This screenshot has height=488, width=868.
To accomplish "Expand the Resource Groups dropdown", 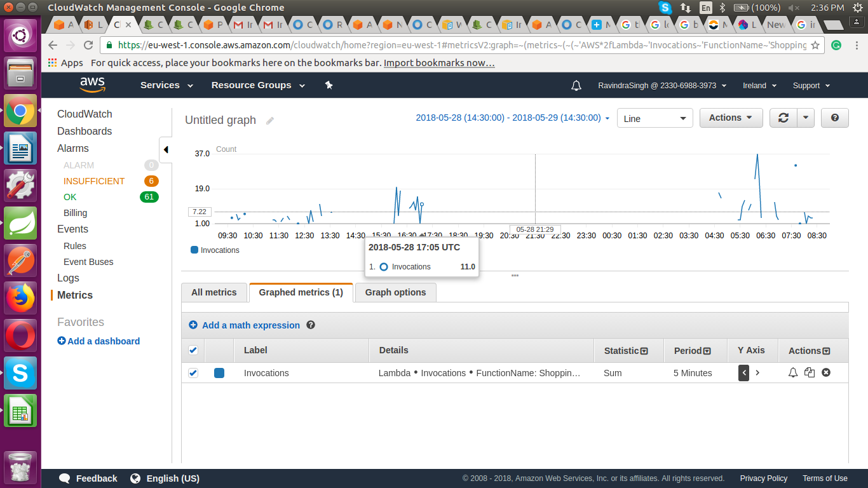I will tap(258, 85).
